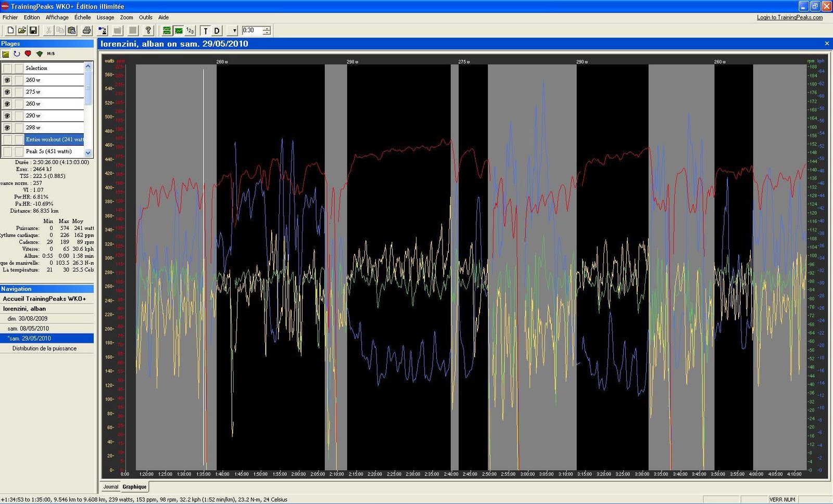
Task: Click the scrollbar thumb of the ranges list
Action: coord(88,87)
